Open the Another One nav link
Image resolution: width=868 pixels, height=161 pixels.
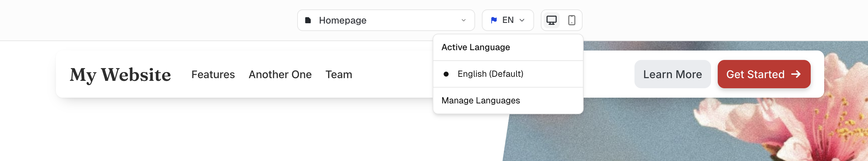click(x=280, y=74)
